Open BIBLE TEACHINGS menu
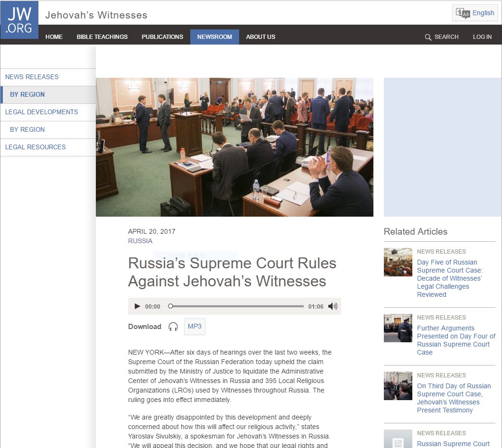This screenshot has height=448, width=502. click(x=102, y=37)
